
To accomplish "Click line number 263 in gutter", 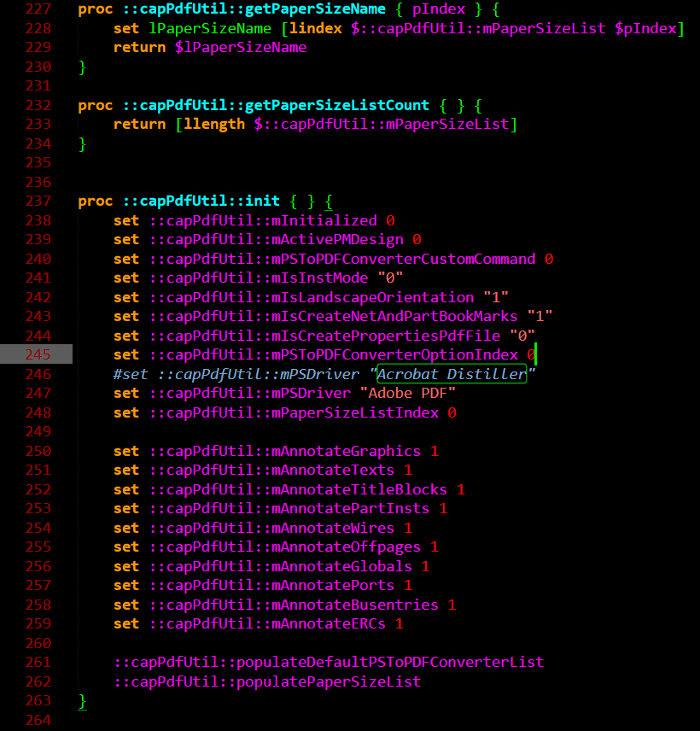I will click(x=38, y=700).
